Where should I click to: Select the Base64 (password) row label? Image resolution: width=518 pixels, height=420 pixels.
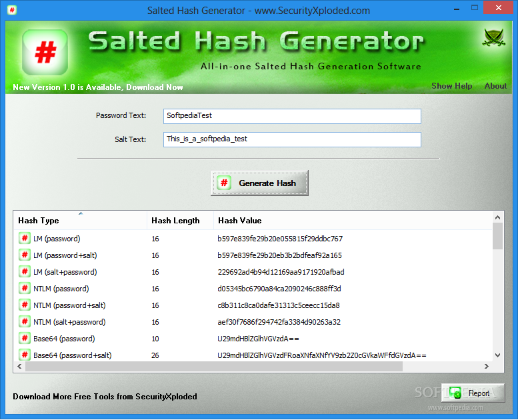pos(64,339)
